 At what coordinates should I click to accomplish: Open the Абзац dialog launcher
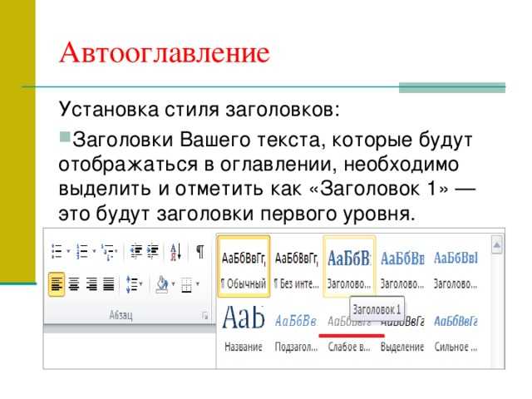pyautogui.click(x=205, y=316)
